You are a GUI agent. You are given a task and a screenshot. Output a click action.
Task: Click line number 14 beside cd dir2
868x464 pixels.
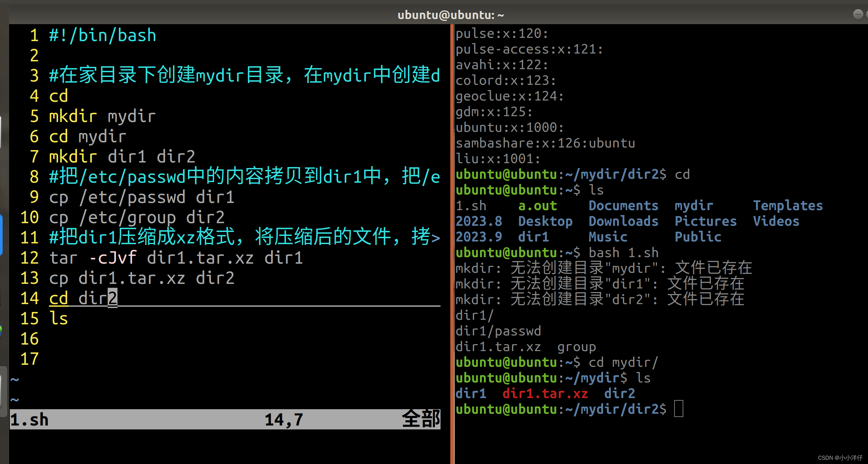(x=29, y=298)
